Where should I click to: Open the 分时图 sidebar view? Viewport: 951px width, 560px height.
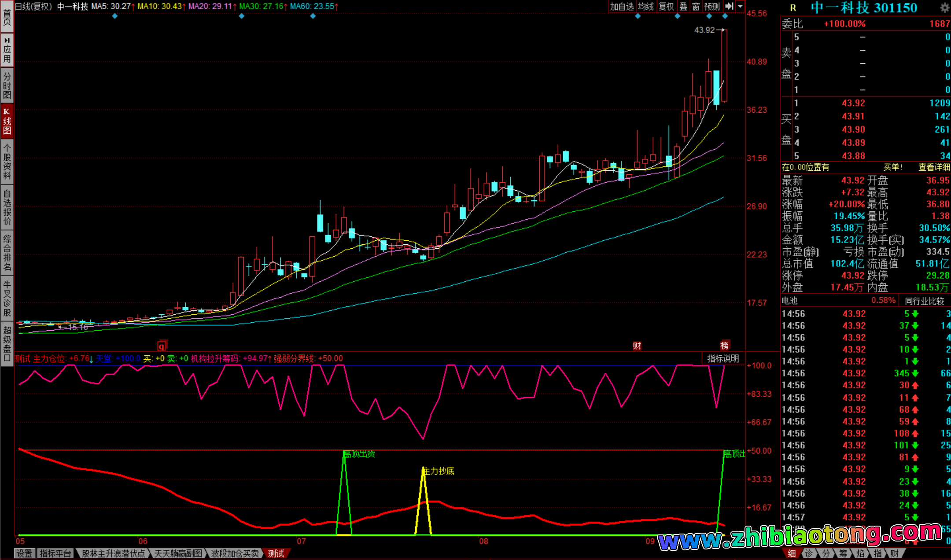7,85
